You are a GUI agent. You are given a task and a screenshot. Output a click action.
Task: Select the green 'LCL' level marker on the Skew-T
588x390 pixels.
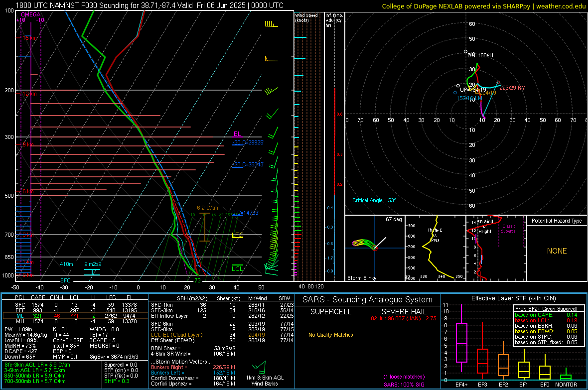click(237, 268)
